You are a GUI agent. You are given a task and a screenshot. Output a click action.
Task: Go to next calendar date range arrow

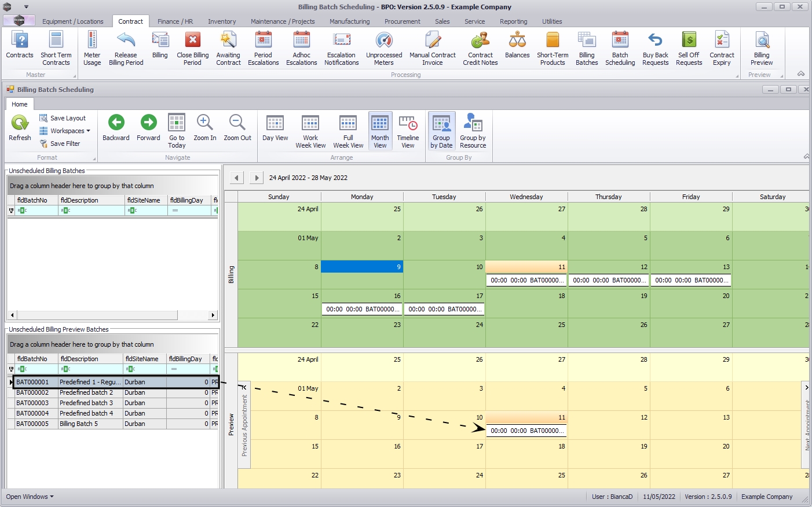257,178
